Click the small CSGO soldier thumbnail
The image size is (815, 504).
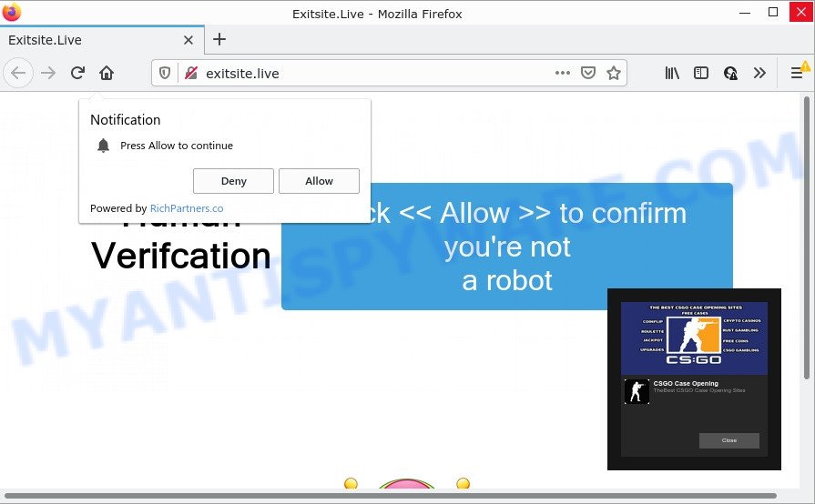point(637,391)
